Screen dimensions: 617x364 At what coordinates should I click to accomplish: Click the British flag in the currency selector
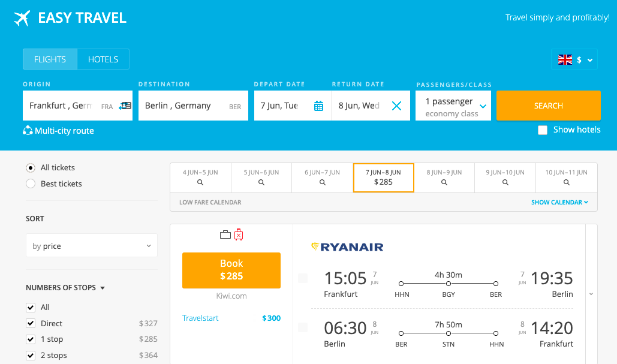tap(564, 59)
